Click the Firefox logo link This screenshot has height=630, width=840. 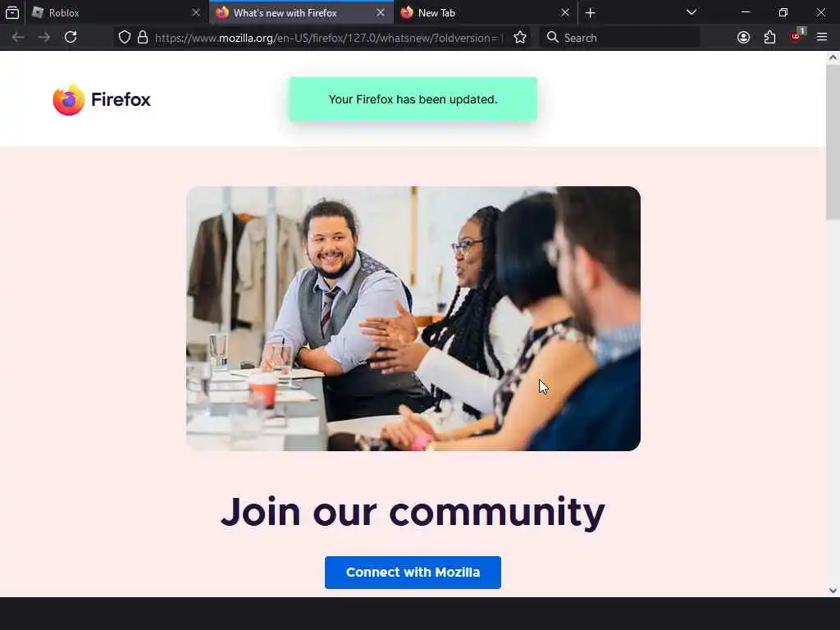102,99
